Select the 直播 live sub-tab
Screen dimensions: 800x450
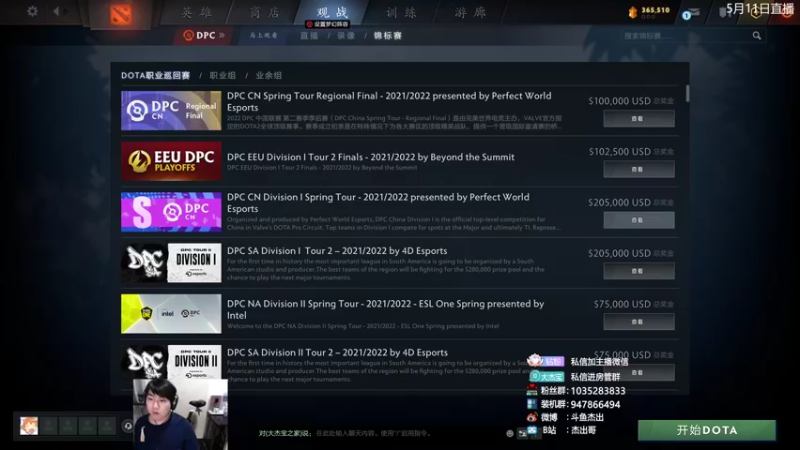[x=309, y=35]
